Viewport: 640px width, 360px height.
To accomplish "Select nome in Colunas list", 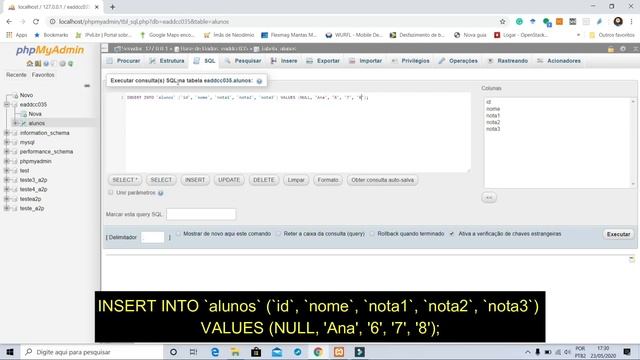I will tap(493, 109).
